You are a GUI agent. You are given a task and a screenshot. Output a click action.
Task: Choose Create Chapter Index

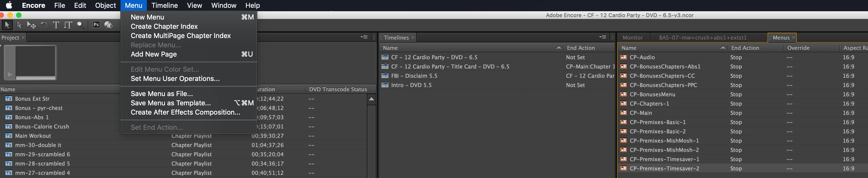(189, 26)
